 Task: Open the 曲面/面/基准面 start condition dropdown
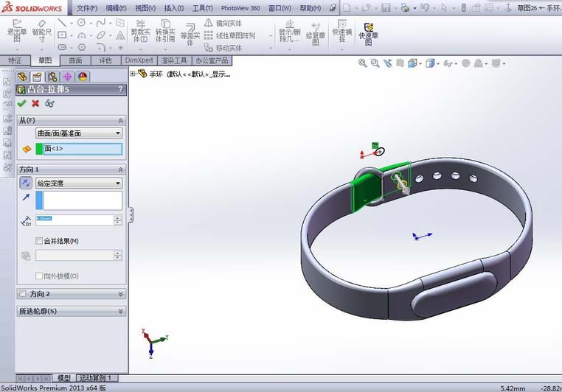[78, 133]
